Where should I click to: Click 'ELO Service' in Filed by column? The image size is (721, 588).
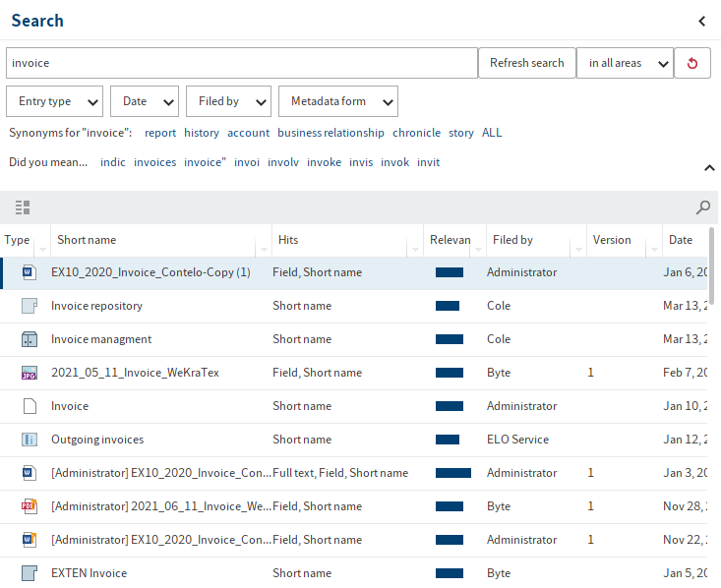tap(517, 440)
